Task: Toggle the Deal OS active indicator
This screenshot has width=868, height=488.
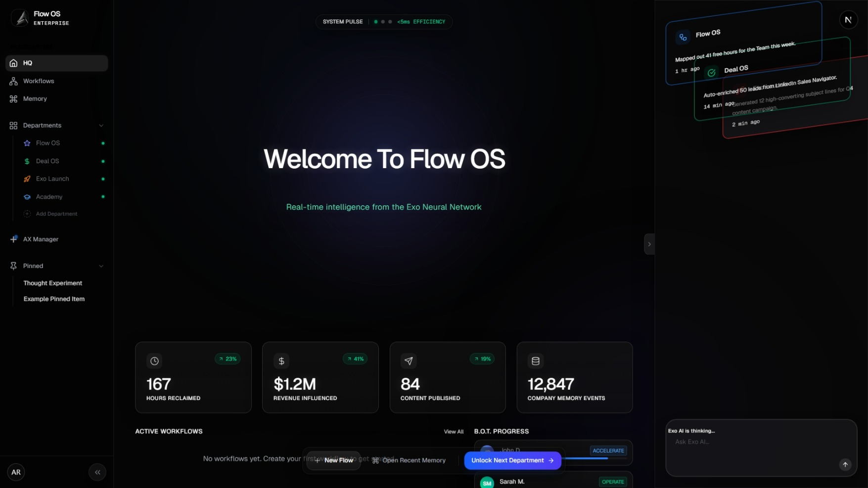Action: point(102,161)
